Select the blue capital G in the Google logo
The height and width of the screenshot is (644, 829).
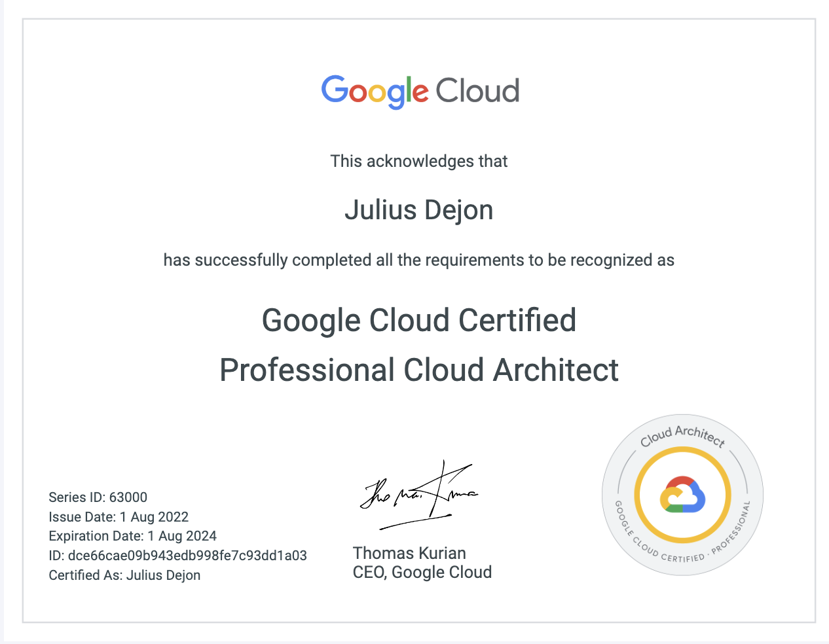333,91
